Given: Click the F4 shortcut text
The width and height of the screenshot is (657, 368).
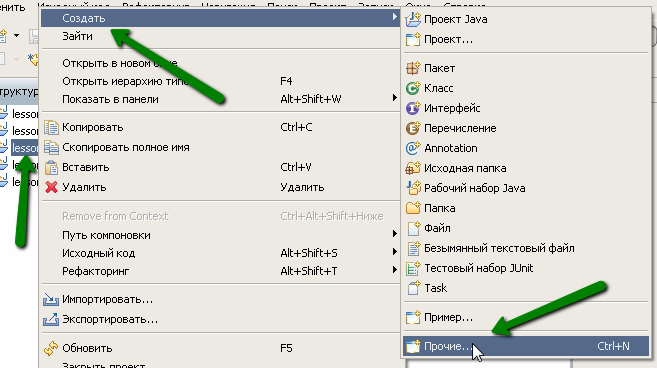Looking at the screenshot, I should coord(286,81).
